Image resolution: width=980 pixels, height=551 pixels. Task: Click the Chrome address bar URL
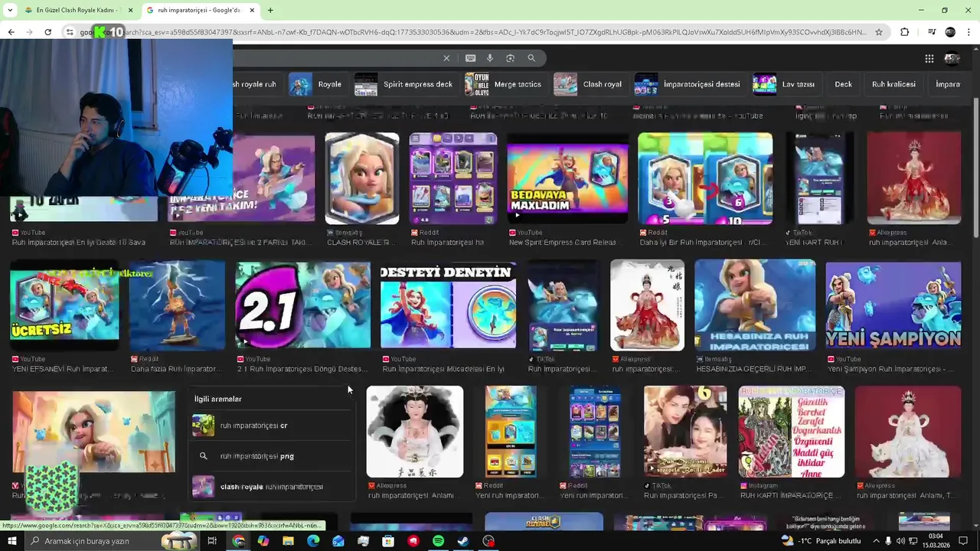click(475, 32)
